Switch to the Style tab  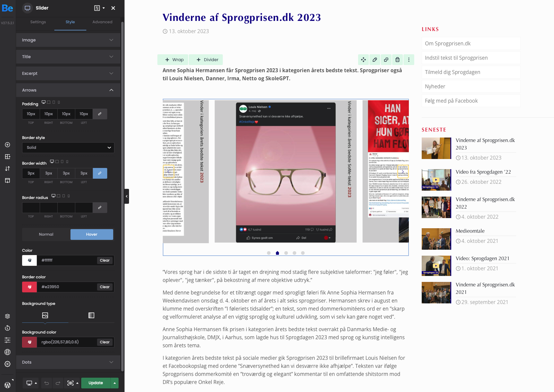[x=70, y=22]
